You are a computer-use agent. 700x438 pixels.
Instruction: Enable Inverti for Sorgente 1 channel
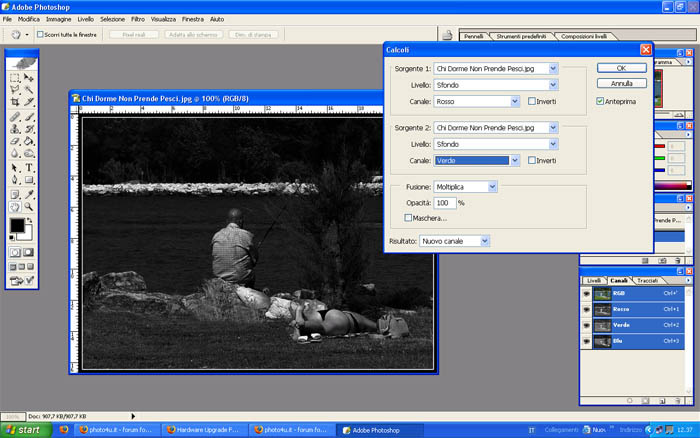[x=532, y=101]
